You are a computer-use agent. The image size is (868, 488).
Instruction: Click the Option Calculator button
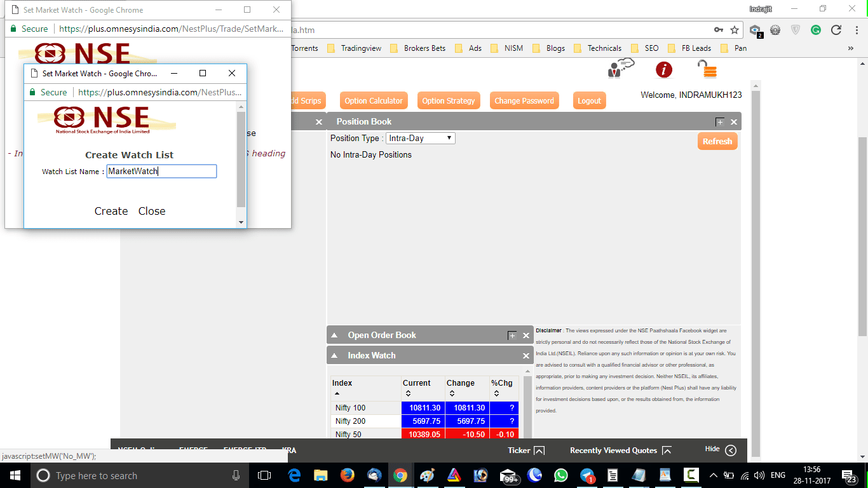click(374, 100)
